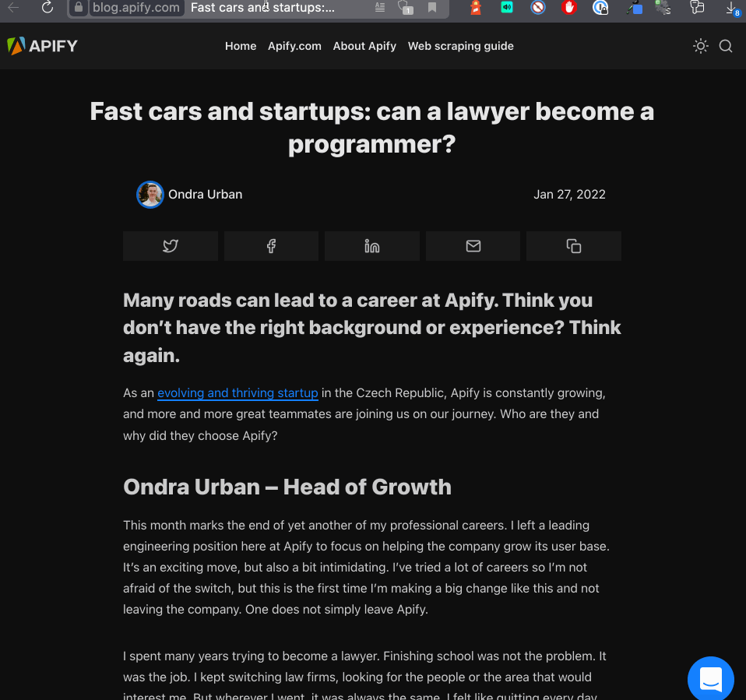This screenshot has width=746, height=700.
Task: Copy the article link with copy icon
Action: [x=574, y=246]
